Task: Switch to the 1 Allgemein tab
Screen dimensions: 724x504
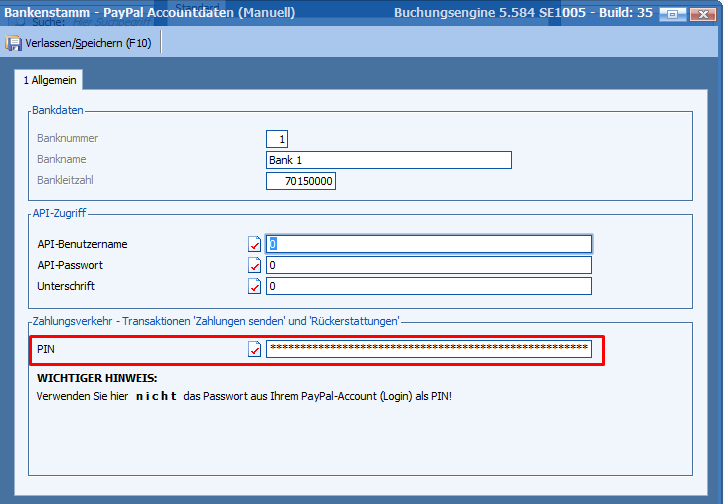Action: coord(47,80)
